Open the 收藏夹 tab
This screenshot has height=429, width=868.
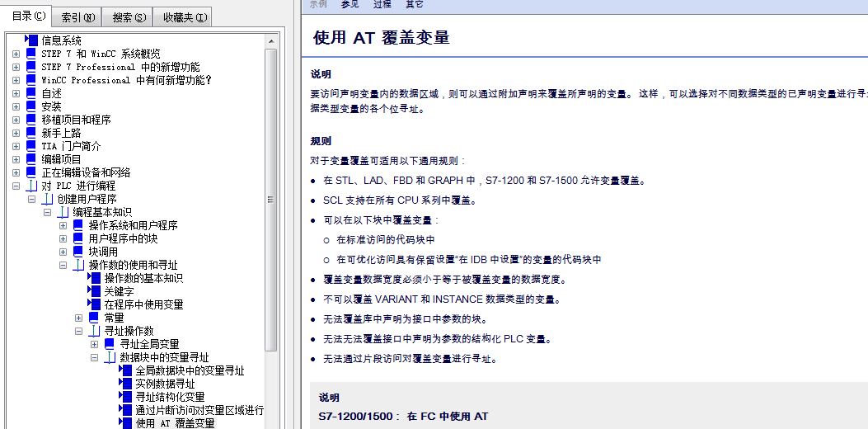(185, 17)
